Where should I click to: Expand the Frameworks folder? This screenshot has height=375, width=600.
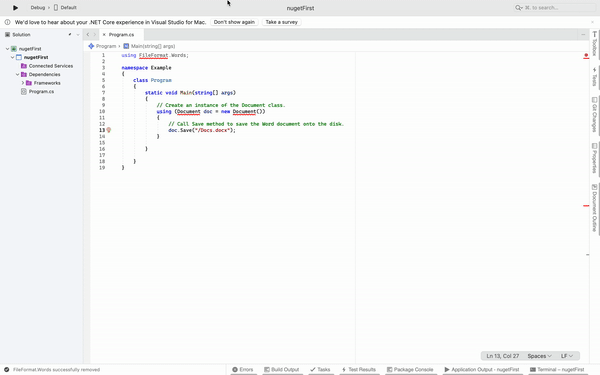pos(23,83)
